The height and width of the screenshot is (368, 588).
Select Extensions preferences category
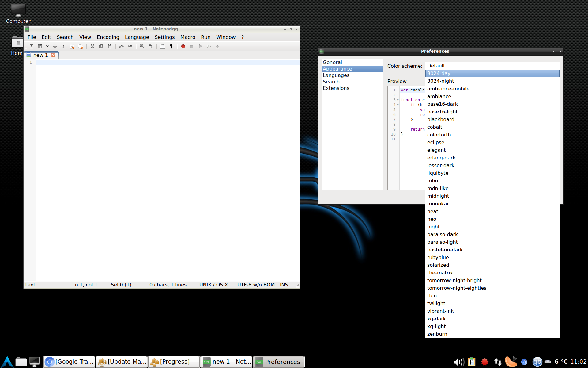[x=336, y=88]
